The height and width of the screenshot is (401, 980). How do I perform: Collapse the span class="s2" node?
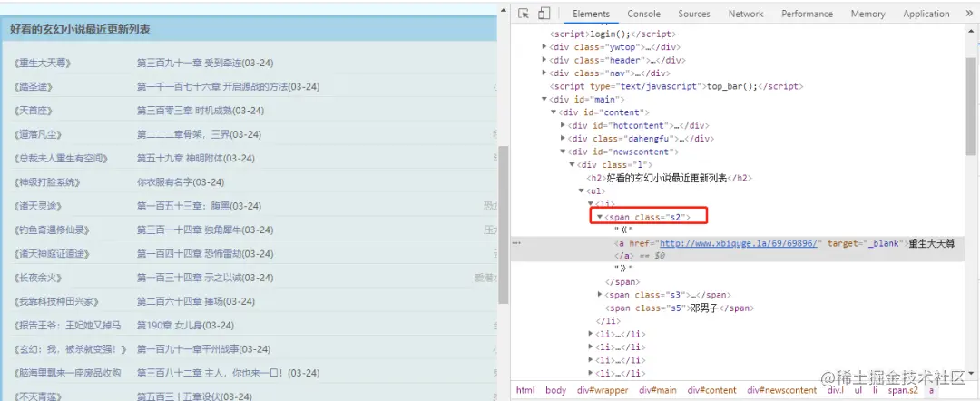coord(600,218)
